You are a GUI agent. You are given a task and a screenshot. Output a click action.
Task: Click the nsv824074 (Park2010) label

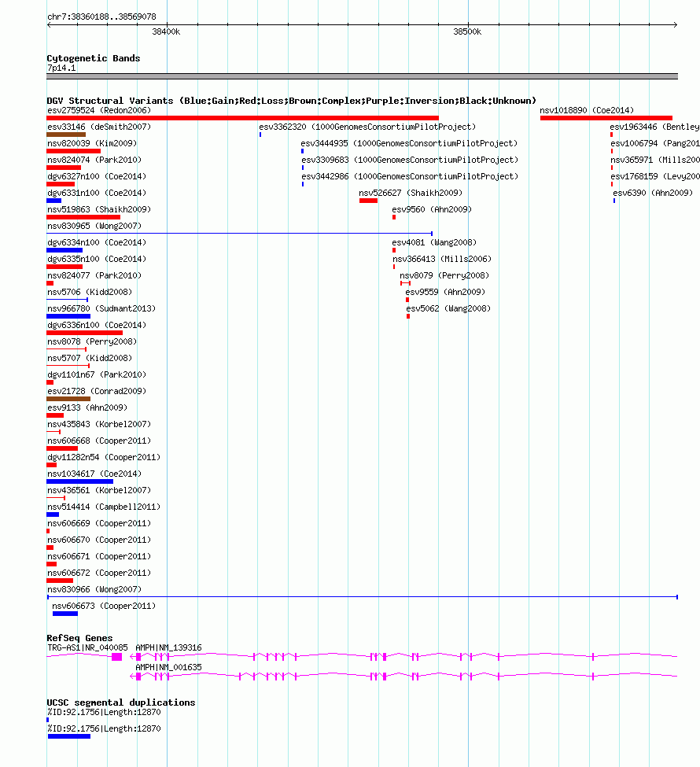click(94, 160)
